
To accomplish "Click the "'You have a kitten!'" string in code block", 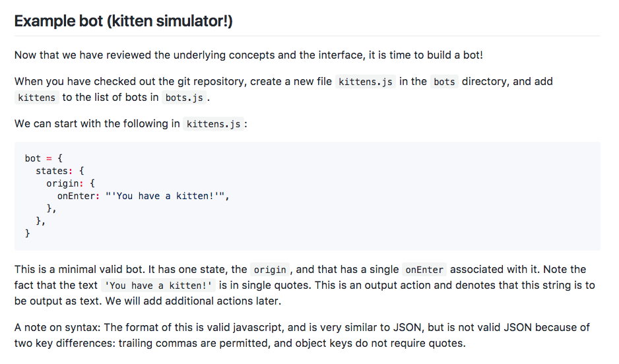I will [x=167, y=196].
